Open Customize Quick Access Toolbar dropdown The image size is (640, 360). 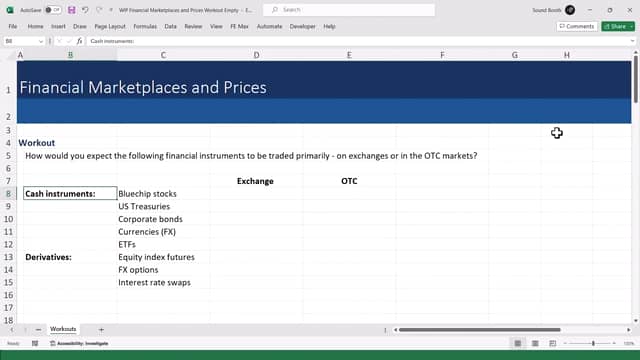tap(111, 10)
